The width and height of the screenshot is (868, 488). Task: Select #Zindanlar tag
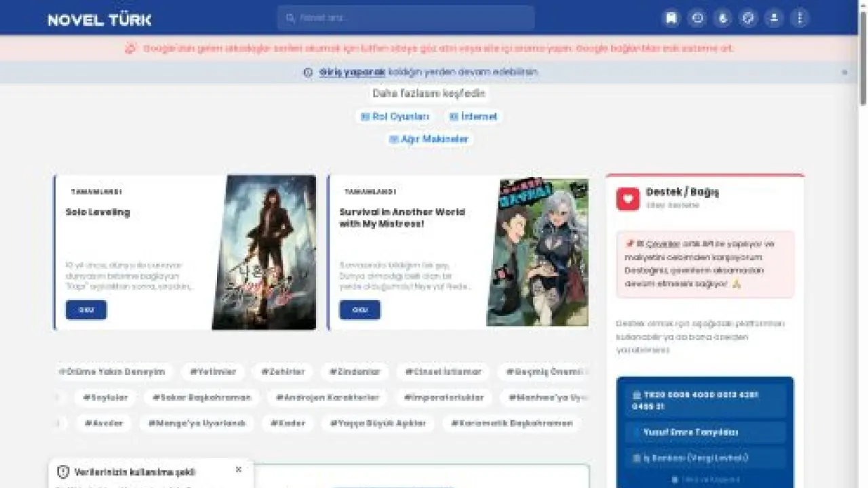[355, 371]
